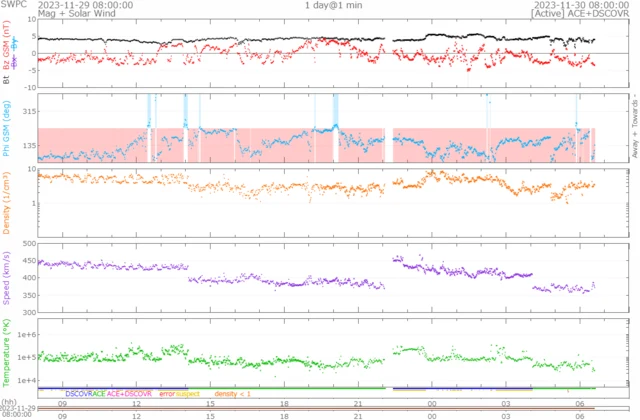Click the [Active] ACE+DSCOVR source label
Screen dimensions: 640x420
[x=580, y=13]
